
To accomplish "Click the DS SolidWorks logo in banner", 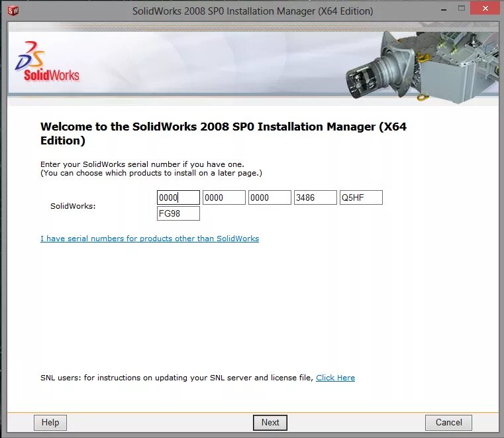I will tap(46, 62).
